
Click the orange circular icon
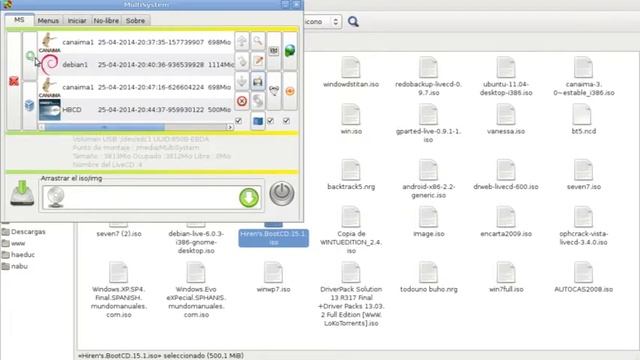click(x=290, y=91)
